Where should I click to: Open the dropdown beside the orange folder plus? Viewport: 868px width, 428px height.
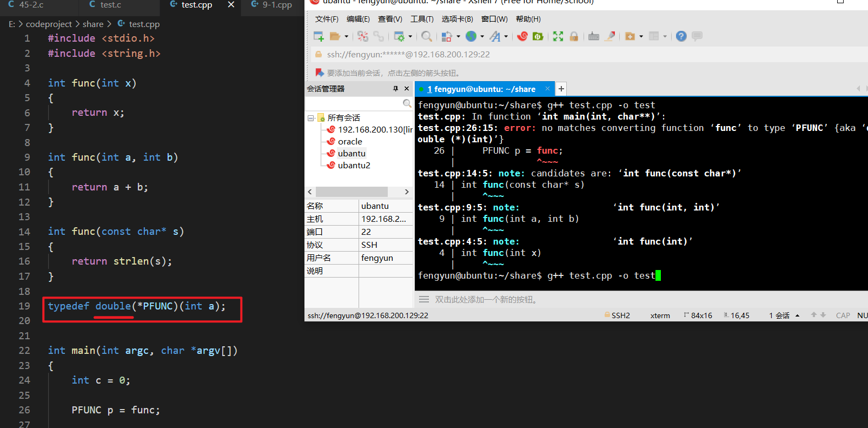click(641, 36)
